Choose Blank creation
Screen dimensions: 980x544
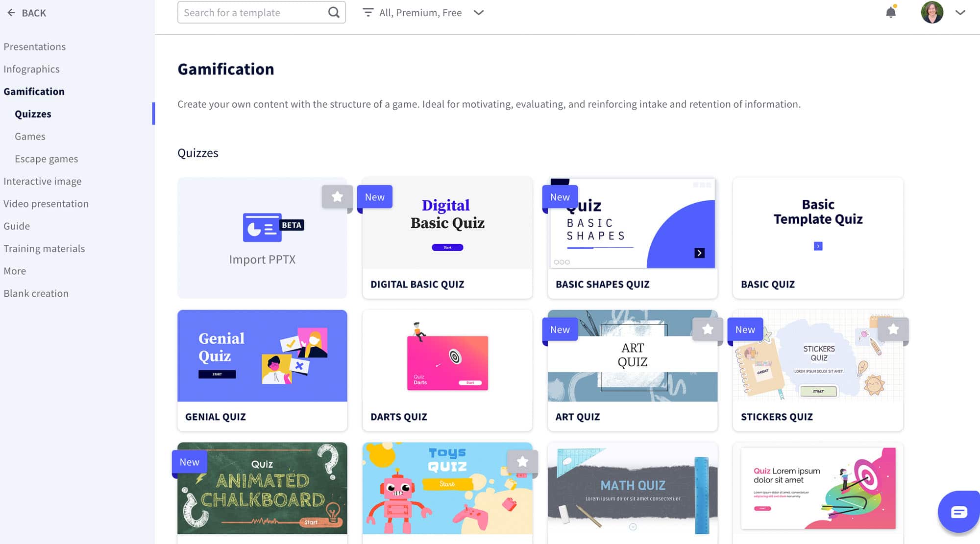(x=36, y=294)
